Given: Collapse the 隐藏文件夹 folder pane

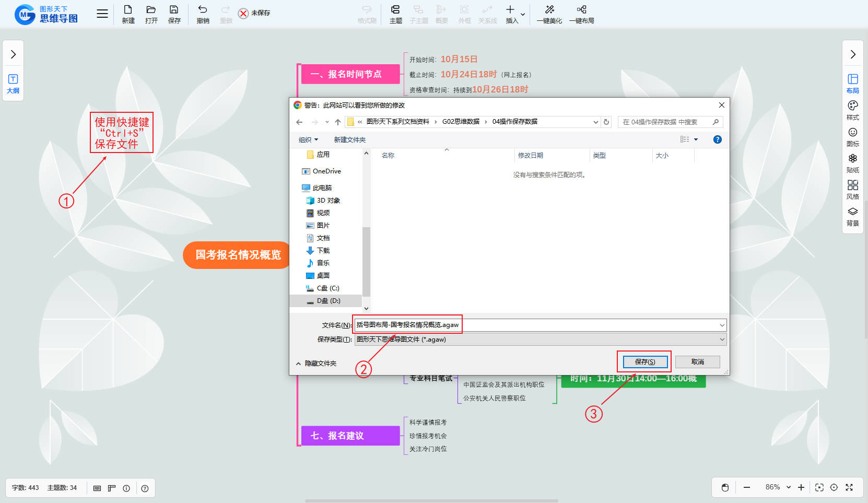Looking at the screenshot, I should tap(316, 364).
